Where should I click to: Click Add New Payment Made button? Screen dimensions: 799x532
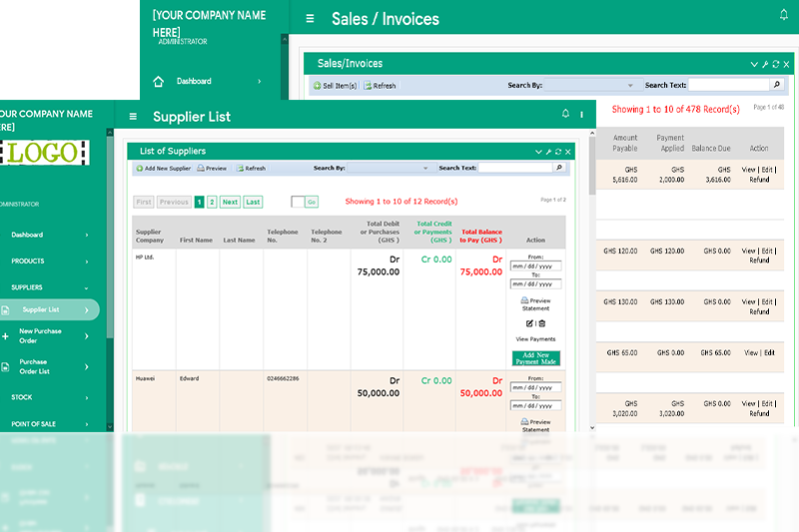point(535,358)
